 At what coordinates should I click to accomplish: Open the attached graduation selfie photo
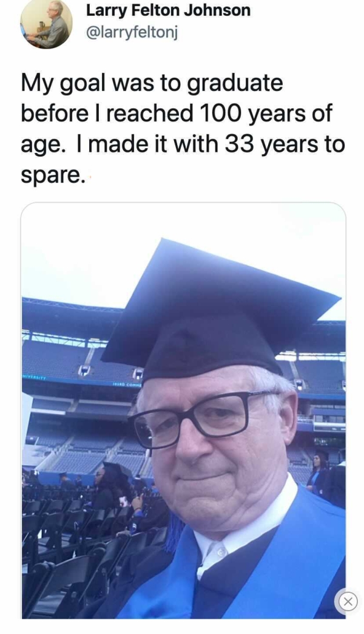coord(183,410)
